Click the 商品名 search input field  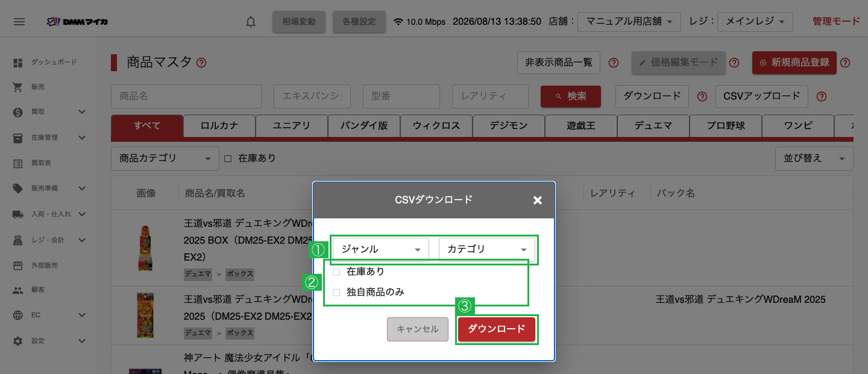point(186,97)
